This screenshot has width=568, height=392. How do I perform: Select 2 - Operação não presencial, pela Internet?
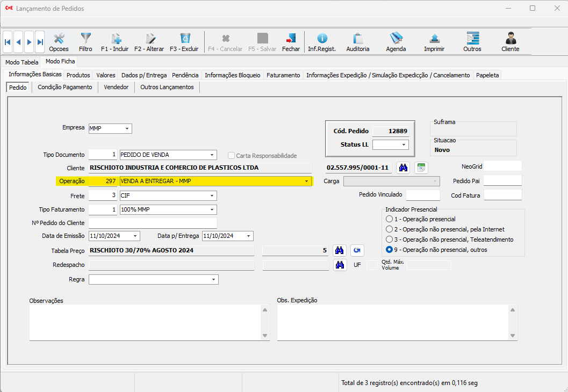coord(390,229)
